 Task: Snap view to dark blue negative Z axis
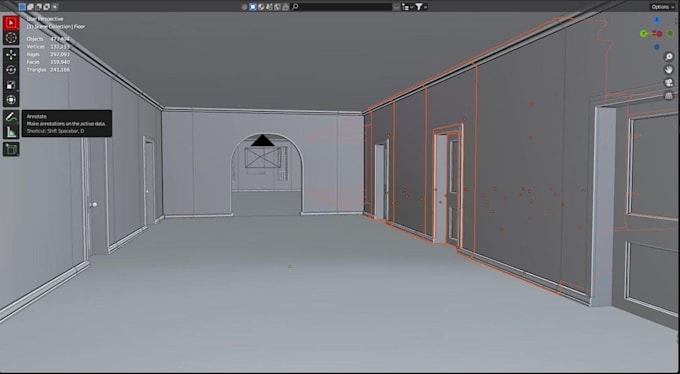[657, 47]
